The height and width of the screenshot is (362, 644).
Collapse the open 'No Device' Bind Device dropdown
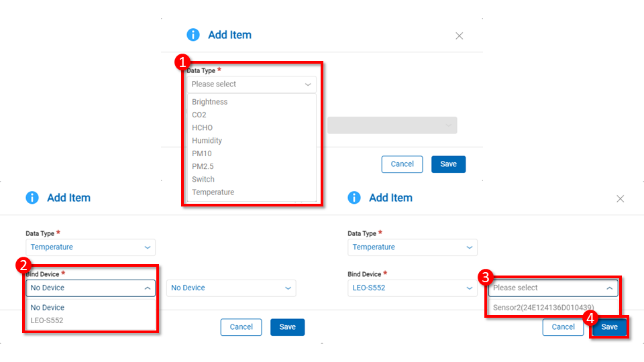[x=91, y=288]
